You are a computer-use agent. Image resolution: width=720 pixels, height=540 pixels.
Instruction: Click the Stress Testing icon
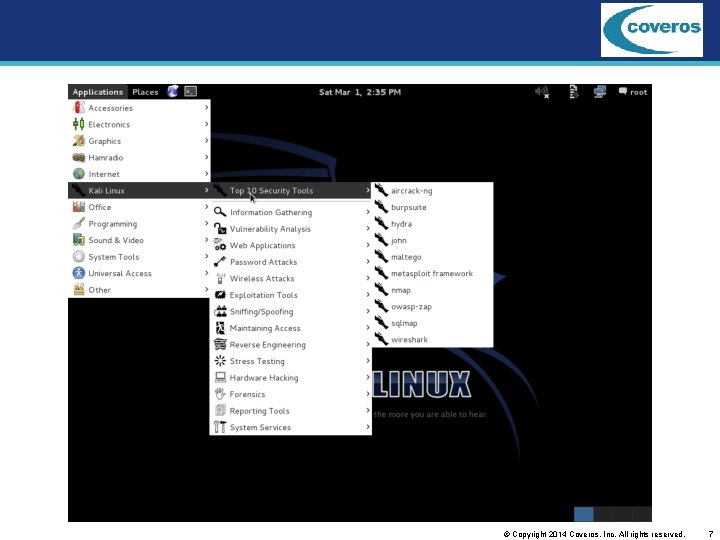click(x=220, y=360)
